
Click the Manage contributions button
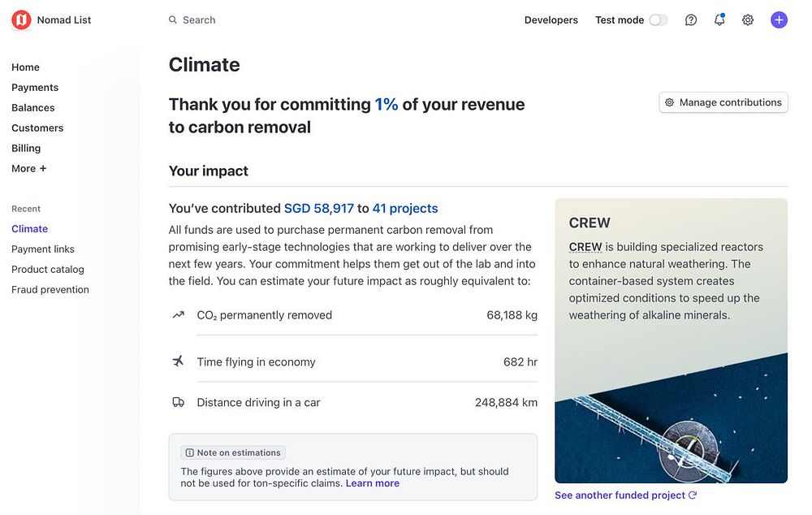[723, 102]
